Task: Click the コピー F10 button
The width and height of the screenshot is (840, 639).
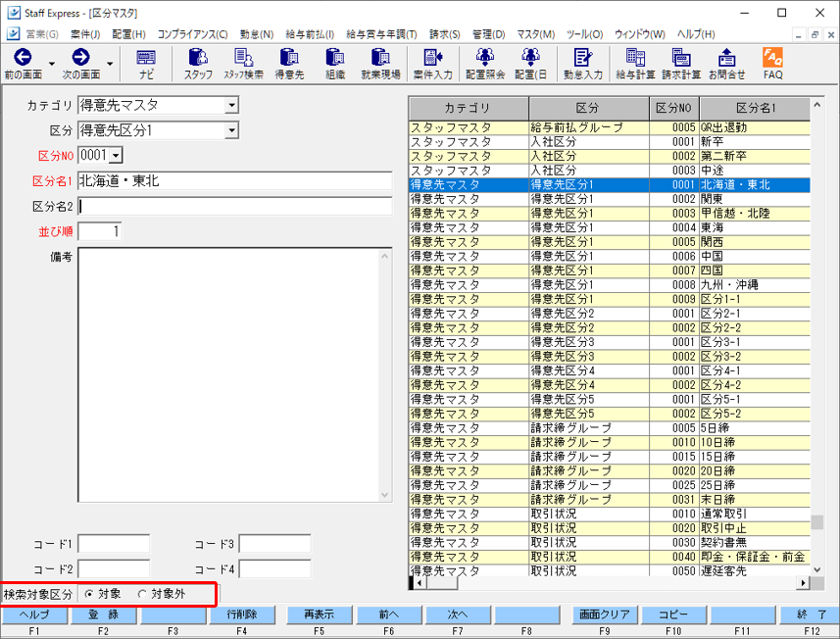Action: (x=673, y=614)
